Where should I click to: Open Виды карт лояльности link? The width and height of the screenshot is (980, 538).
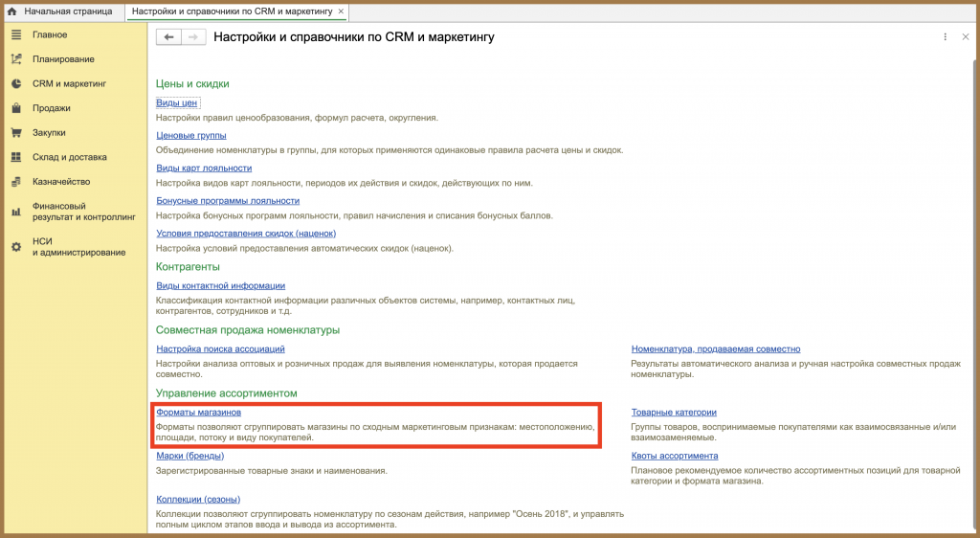click(x=204, y=168)
